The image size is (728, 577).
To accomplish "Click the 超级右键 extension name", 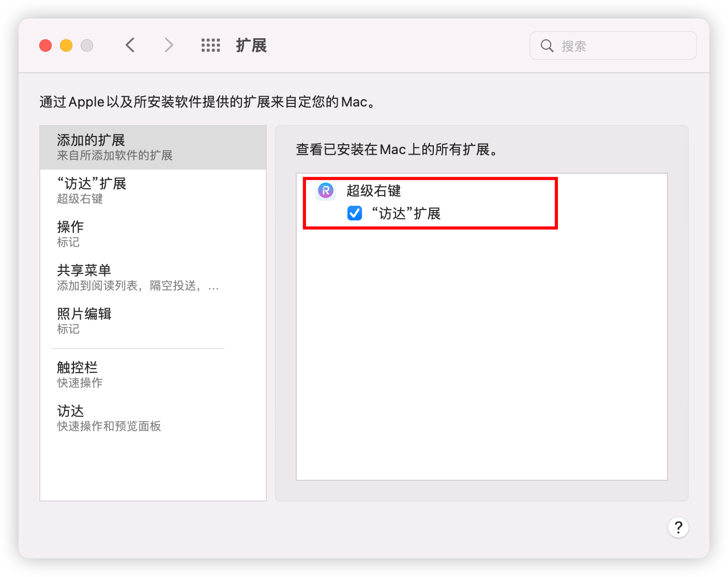I will tap(373, 191).
